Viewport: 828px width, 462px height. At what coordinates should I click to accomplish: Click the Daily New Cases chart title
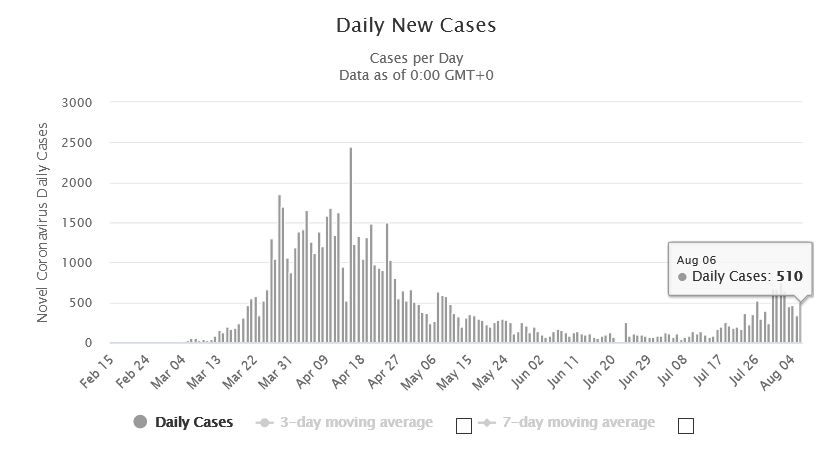(x=416, y=25)
